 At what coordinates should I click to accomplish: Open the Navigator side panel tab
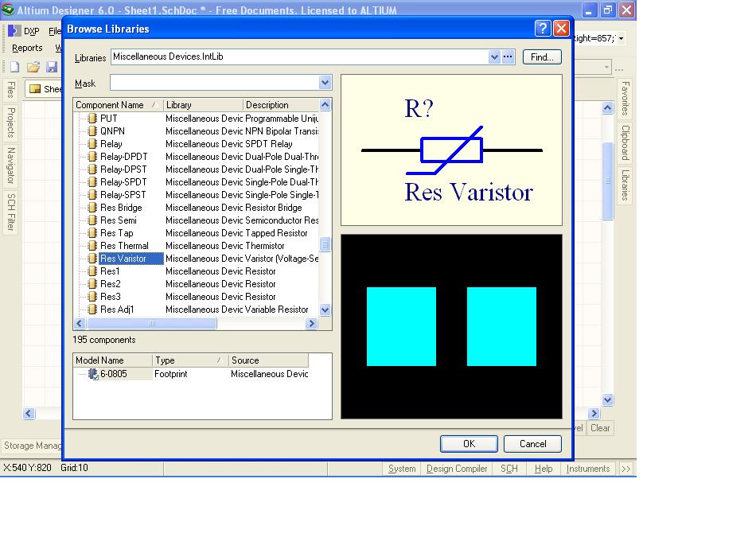click(x=10, y=165)
